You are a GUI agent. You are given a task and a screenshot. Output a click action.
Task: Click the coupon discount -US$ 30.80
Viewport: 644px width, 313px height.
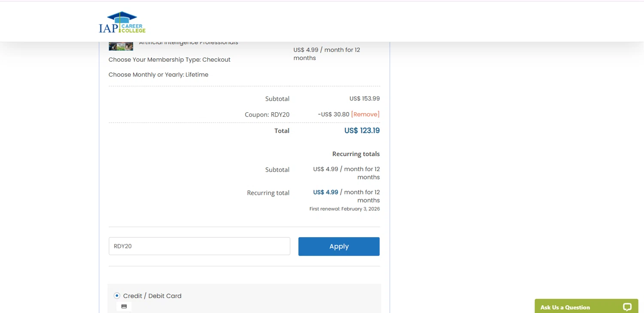point(334,114)
